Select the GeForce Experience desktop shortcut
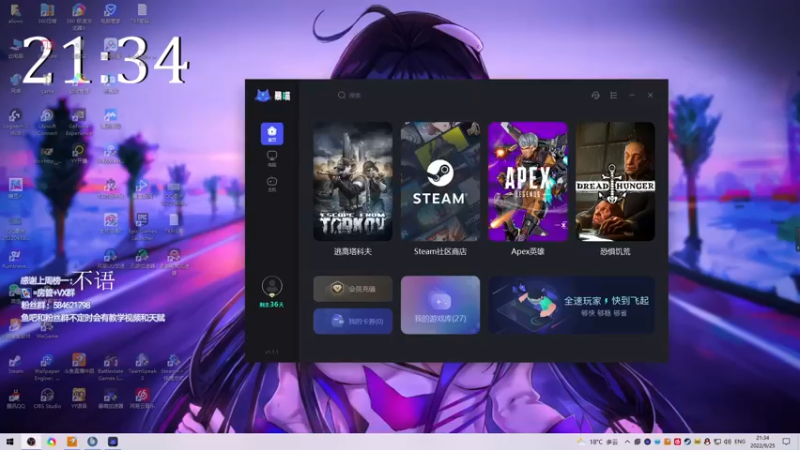This screenshot has width=800, height=450. coord(79,122)
